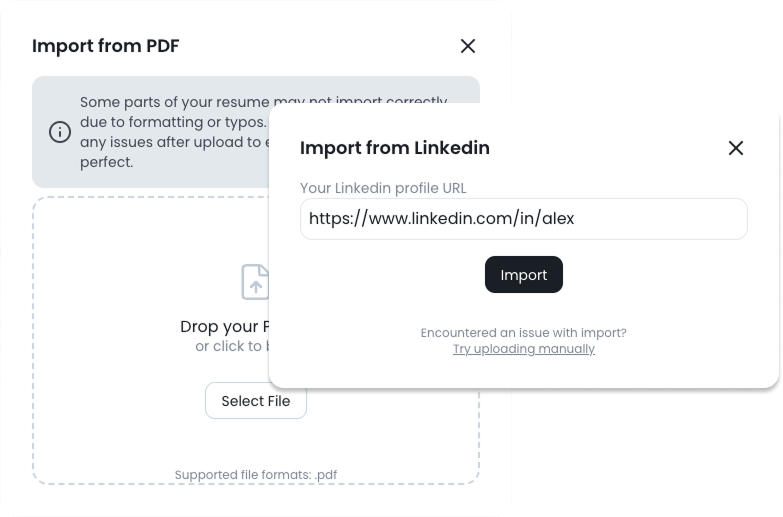Close the Import from PDF dialog
The width and height of the screenshot is (783, 517).
pos(467,46)
